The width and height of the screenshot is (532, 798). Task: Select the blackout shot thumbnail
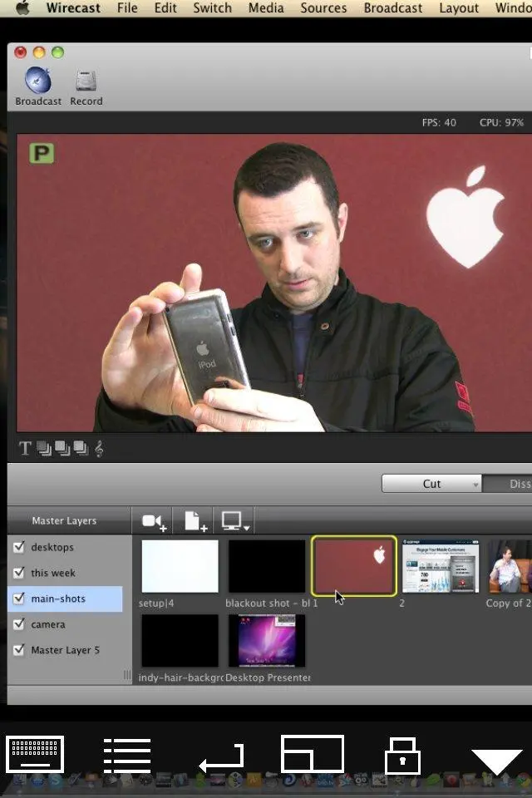tap(267, 566)
